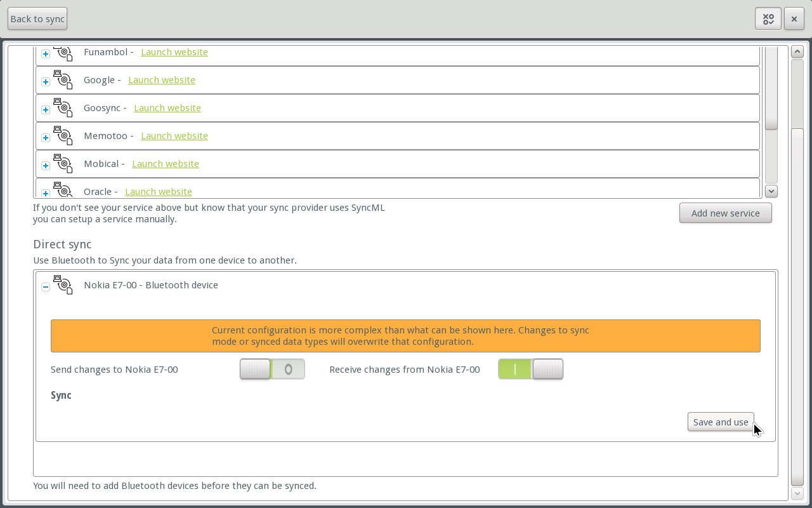812x508 pixels.
Task: Expand the Goosync service row
Action: click(46, 110)
